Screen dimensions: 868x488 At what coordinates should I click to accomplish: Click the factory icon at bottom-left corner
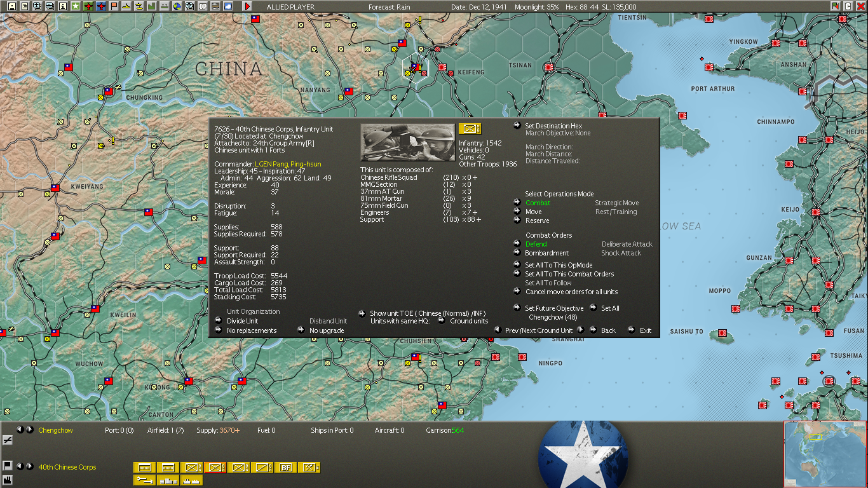8,479
